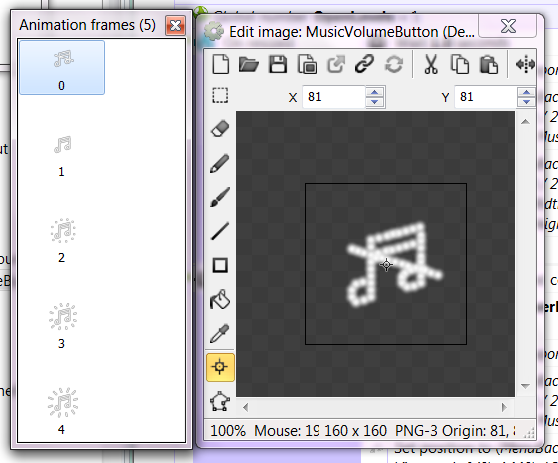Select the rectangle selection tool

click(220, 95)
